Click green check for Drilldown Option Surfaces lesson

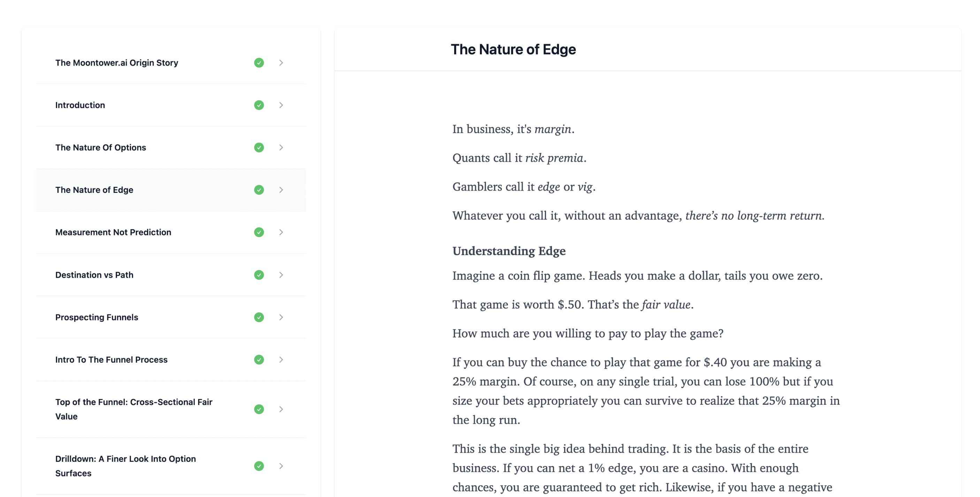pos(259,466)
